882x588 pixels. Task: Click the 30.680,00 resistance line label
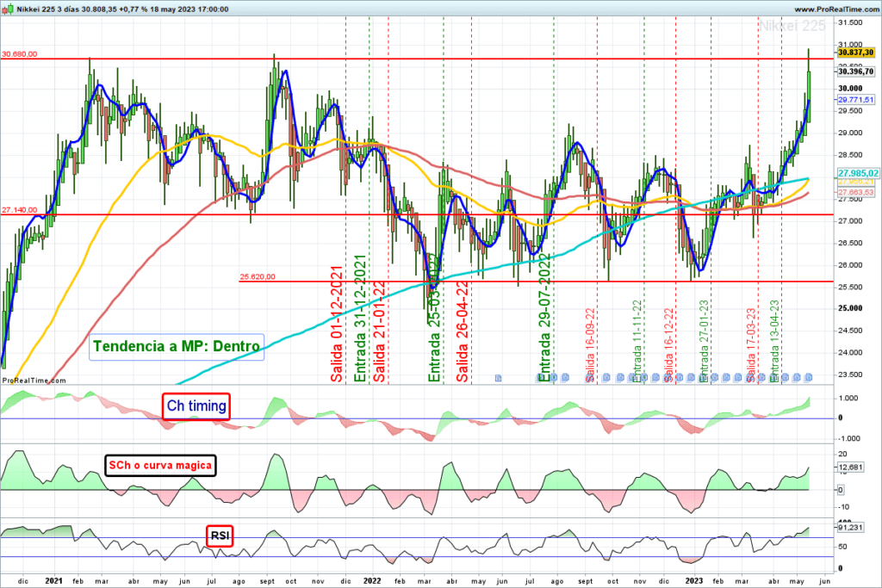(x=20, y=54)
